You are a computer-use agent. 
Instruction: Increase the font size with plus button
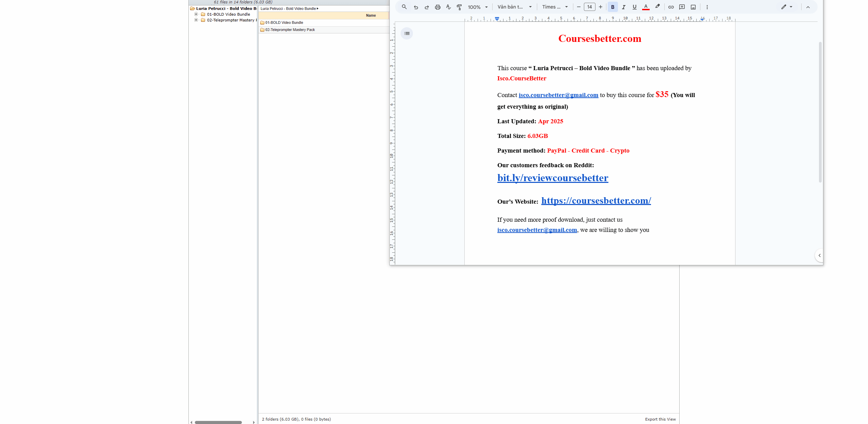point(601,7)
